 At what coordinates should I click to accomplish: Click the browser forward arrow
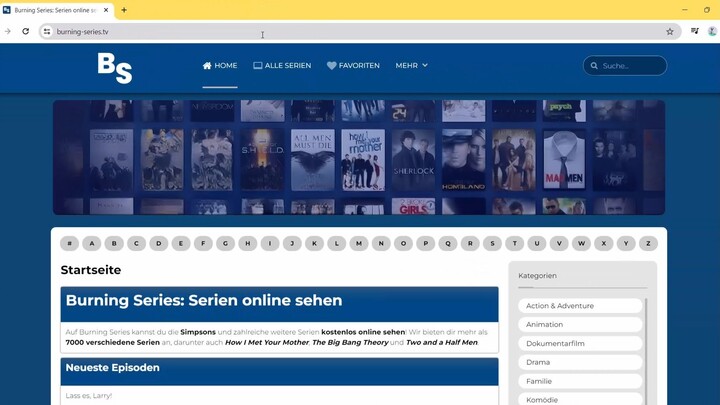[8, 31]
